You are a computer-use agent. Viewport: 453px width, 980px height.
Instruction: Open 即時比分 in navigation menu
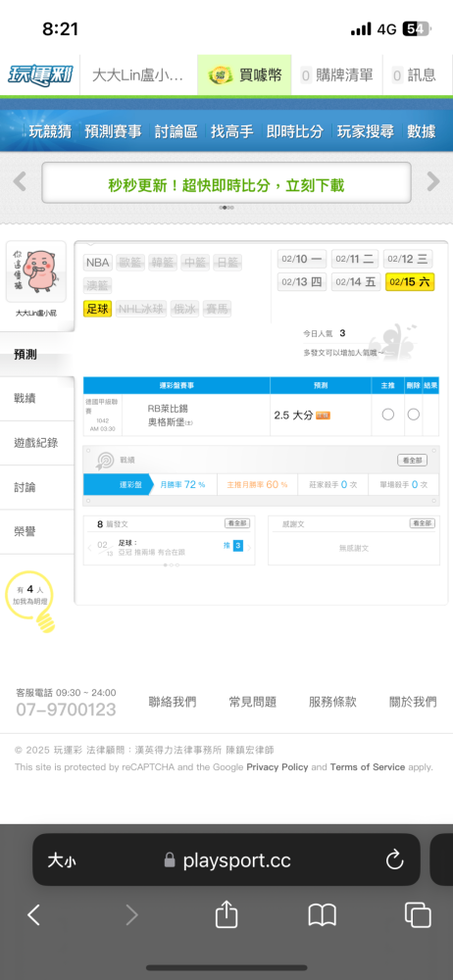(x=295, y=131)
